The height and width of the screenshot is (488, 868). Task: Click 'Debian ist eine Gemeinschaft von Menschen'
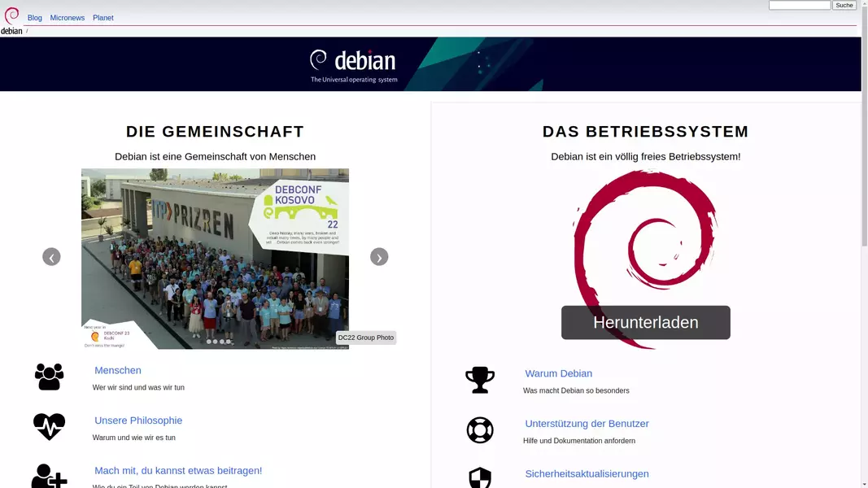215,157
